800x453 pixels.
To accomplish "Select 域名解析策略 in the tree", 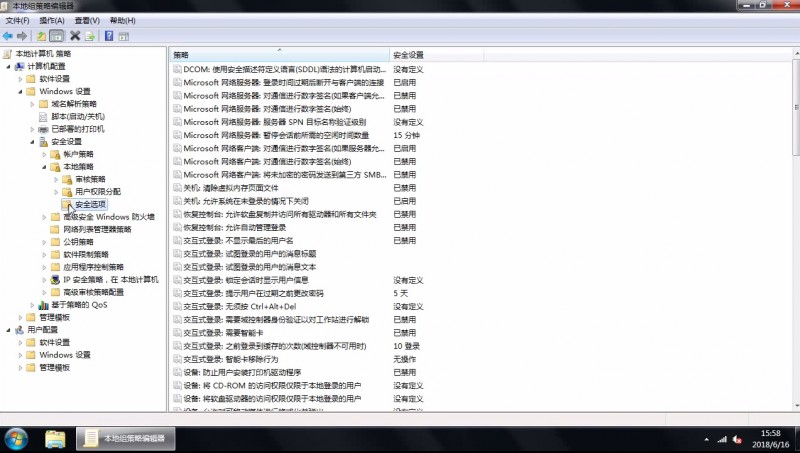I will [73, 104].
